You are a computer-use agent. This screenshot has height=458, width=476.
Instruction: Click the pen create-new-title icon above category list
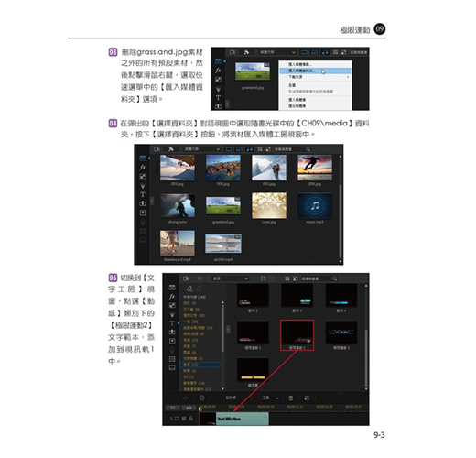tap(189, 289)
